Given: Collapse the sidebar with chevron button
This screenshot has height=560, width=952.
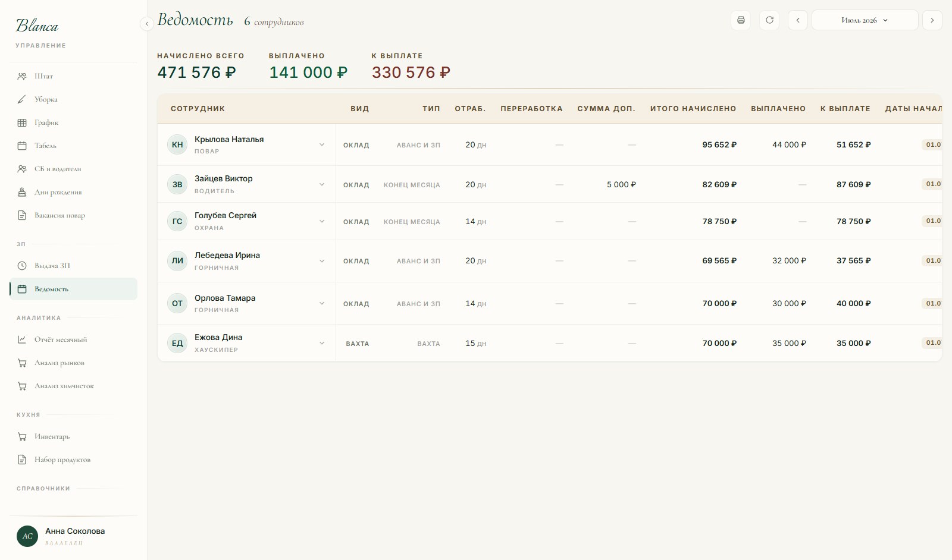Looking at the screenshot, I should pyautogui.click(x=147, y=24).
